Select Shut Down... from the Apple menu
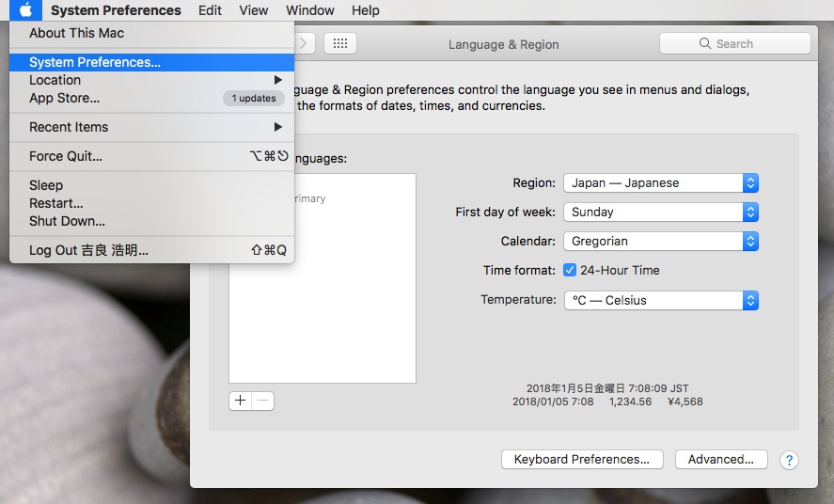Viewport: 834px width, 504px height. click(x=151, y=221)
